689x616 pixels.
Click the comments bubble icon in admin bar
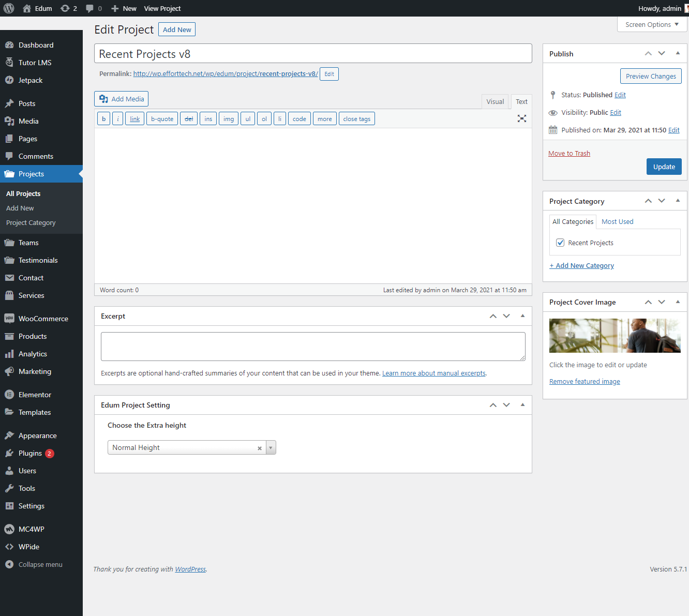pos(90,8)
